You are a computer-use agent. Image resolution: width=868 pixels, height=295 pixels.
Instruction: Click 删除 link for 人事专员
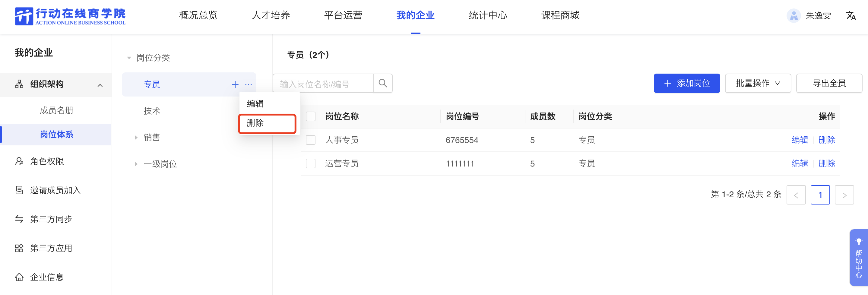(x=827, y=140)
